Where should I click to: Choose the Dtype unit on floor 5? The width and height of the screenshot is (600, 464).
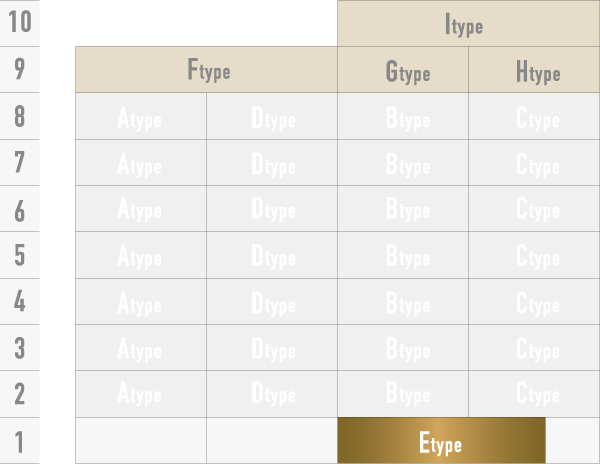272,255
